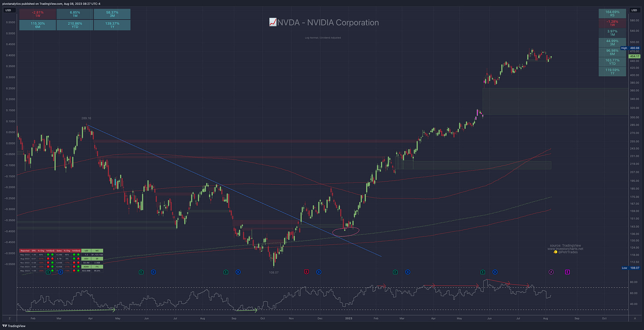This screenshot has width=644, height=330.
Task: Click the 360.00 value on price axis
Action: point(634,91)
